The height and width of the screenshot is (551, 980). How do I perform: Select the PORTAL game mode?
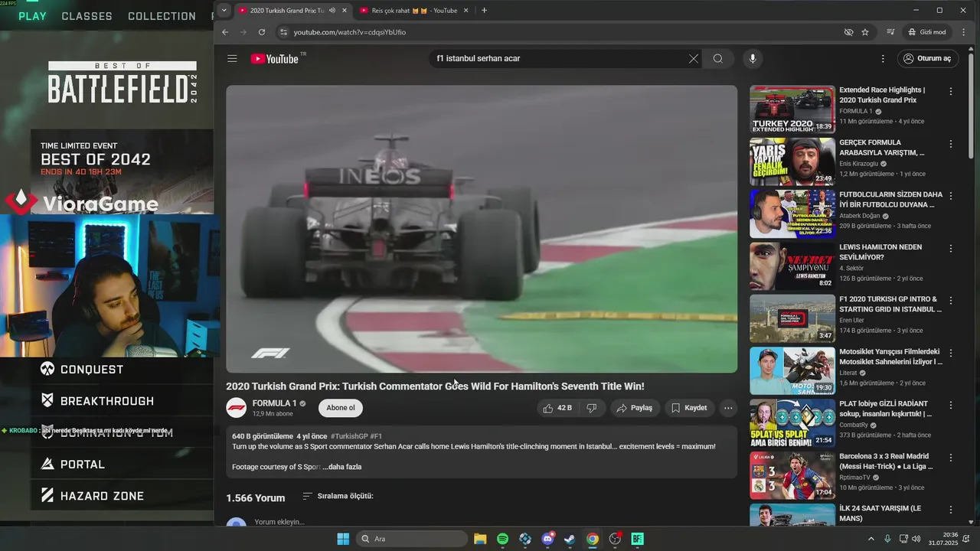pyautogui.click(x=73, y=465)
